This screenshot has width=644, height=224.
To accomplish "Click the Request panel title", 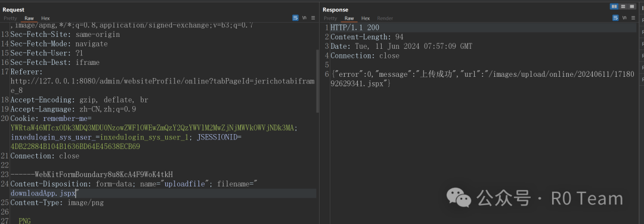I will tap(14, 10).
